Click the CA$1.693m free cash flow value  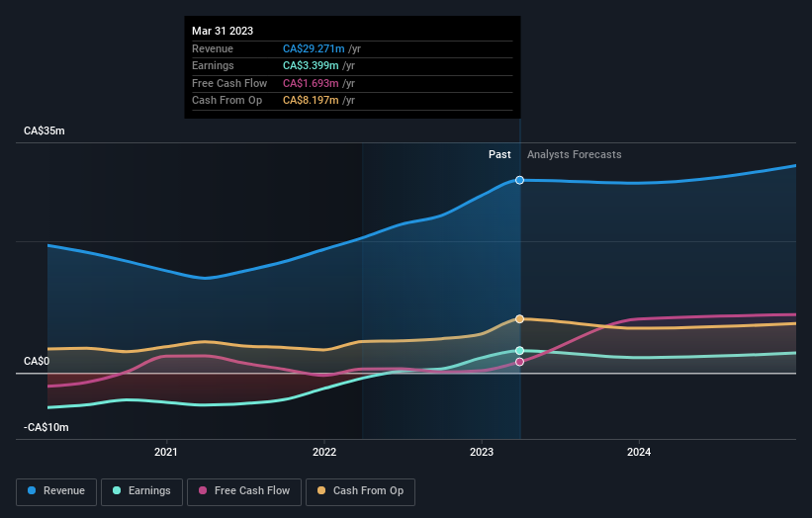click(311, 83)
